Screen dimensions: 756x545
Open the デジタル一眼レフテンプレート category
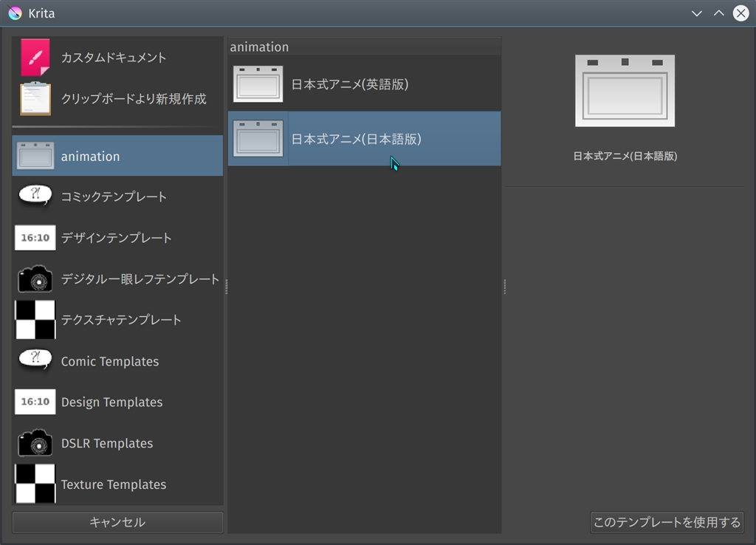[140, 278]
